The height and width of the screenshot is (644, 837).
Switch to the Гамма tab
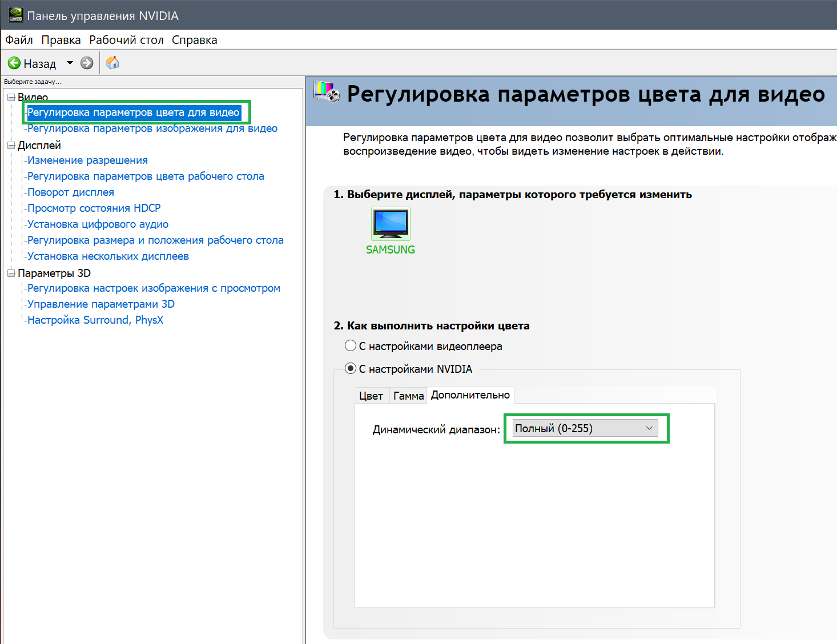(x=409, y=396)
